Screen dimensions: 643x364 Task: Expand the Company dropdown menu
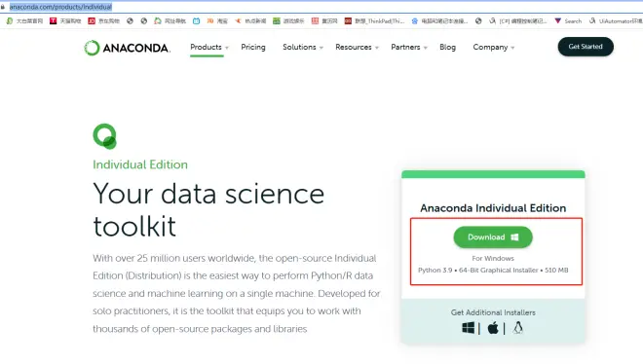[493, 47]
